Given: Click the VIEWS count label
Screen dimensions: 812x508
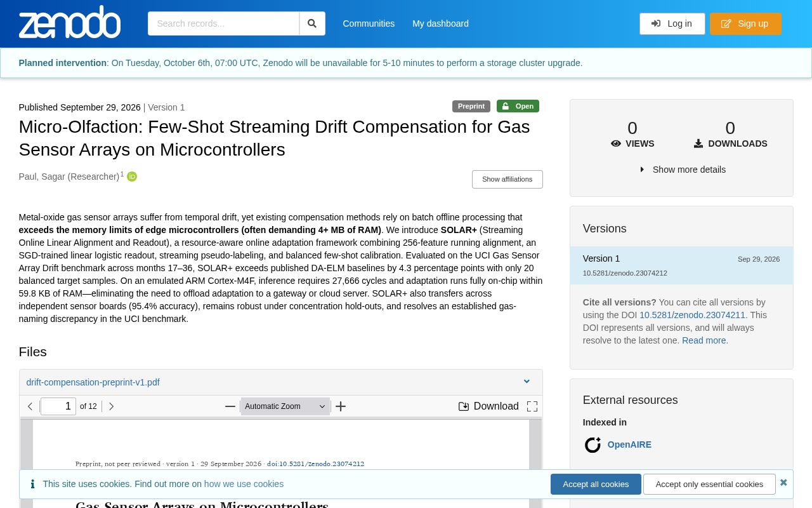Looking at the screenshot, I should (x=632, y=144).
